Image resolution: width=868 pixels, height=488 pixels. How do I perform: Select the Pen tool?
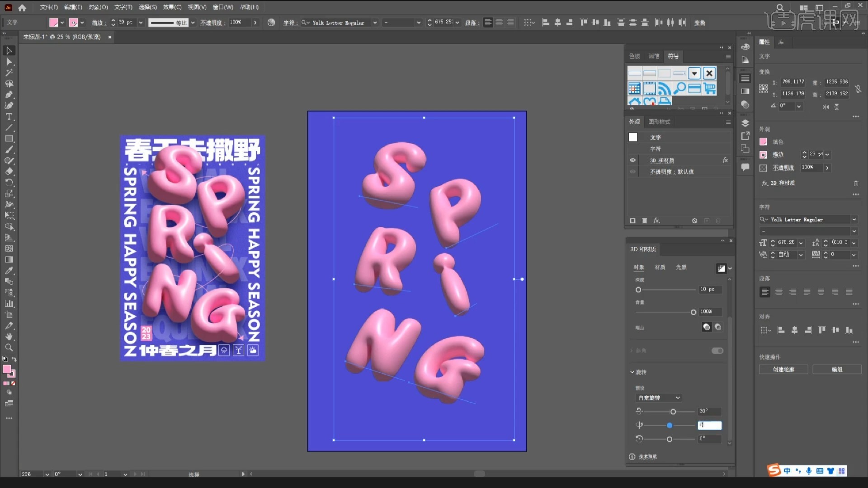pos(9,94)
